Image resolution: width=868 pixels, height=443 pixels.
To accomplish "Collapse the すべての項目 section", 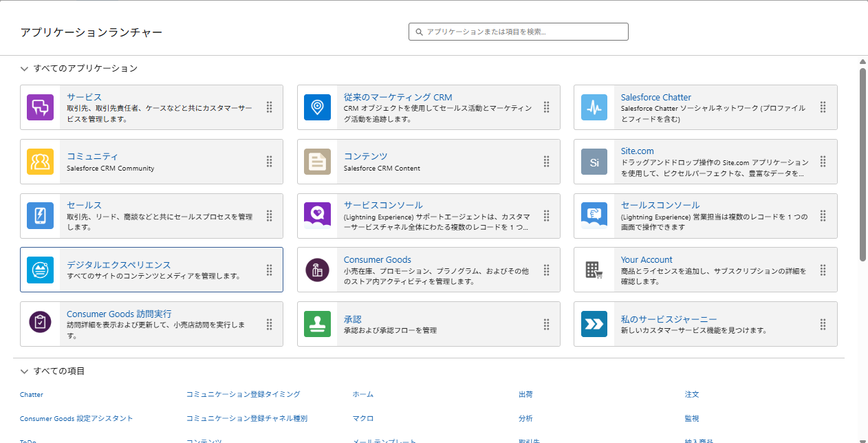I will 24,371.
